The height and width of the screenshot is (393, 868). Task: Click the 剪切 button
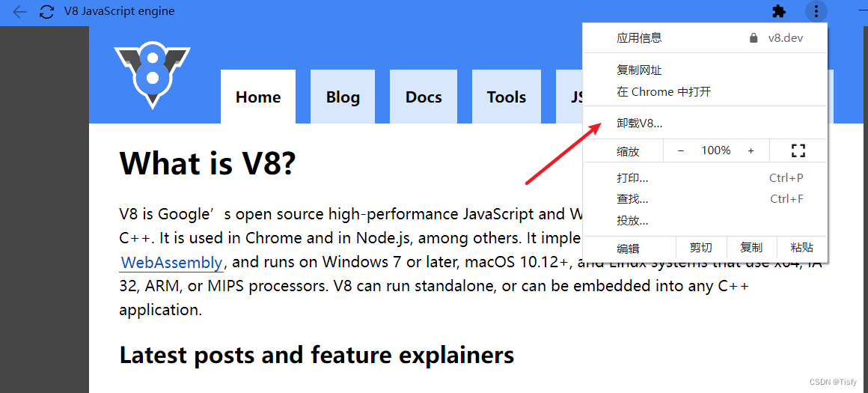tap(701, 248)
